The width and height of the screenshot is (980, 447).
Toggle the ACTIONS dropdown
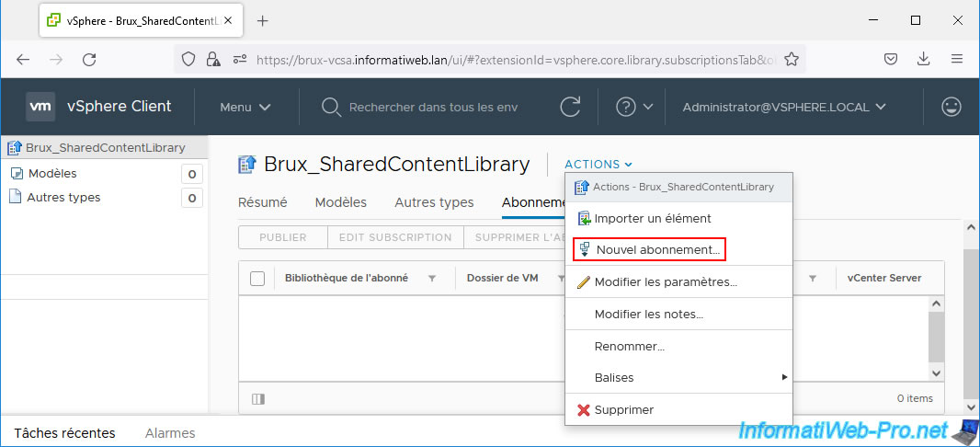click(x=598, y=165)
